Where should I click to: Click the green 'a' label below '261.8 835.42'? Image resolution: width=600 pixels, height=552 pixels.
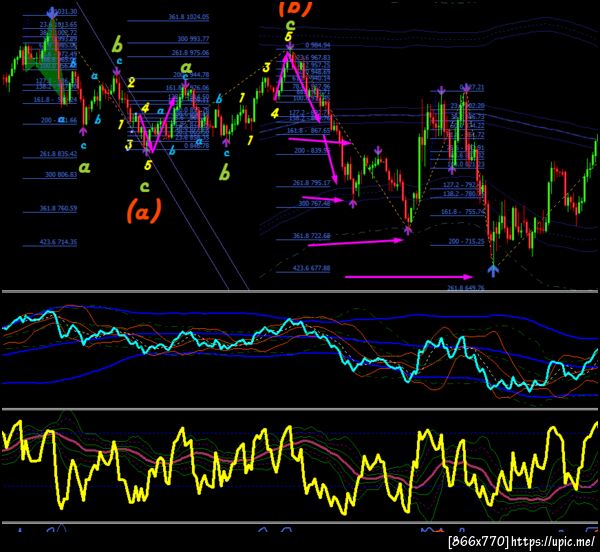85,167
